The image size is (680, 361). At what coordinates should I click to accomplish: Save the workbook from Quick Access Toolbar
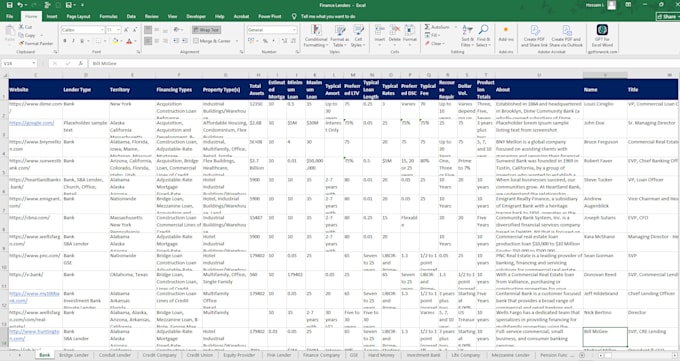pyautogui.click(x=9, y=5)
